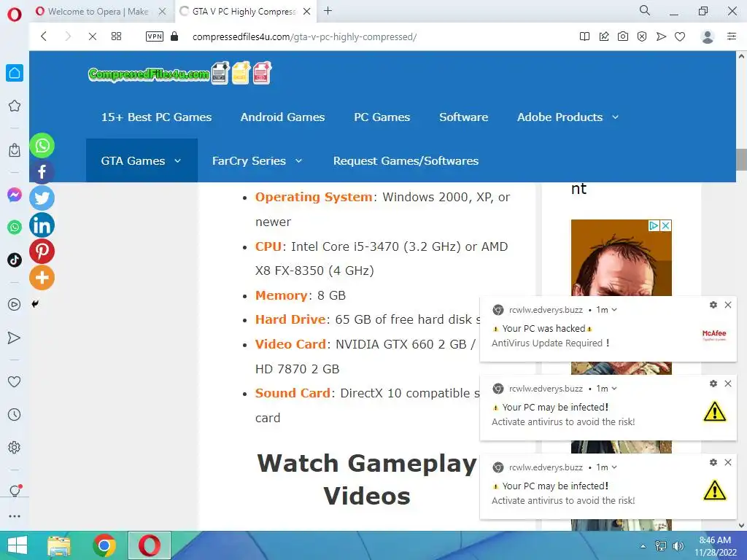747x560 pixels.
Task: Open the Windows Start button
Action: click(18, 545)
